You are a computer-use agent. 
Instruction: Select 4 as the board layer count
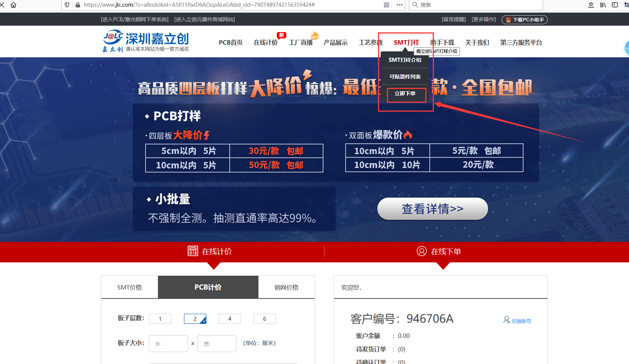[x=230, y=319]
